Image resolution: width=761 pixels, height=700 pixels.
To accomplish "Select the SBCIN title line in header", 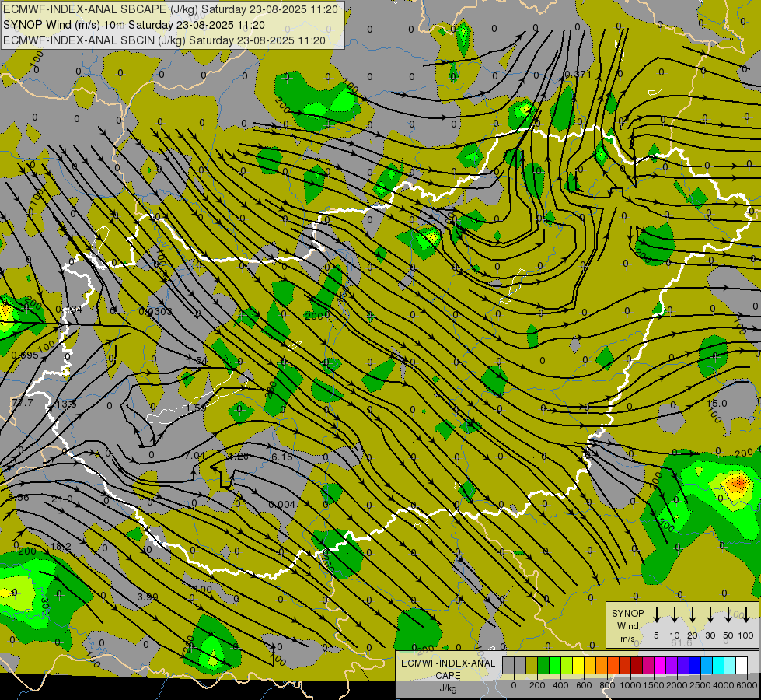I will (x=164, y=40).
